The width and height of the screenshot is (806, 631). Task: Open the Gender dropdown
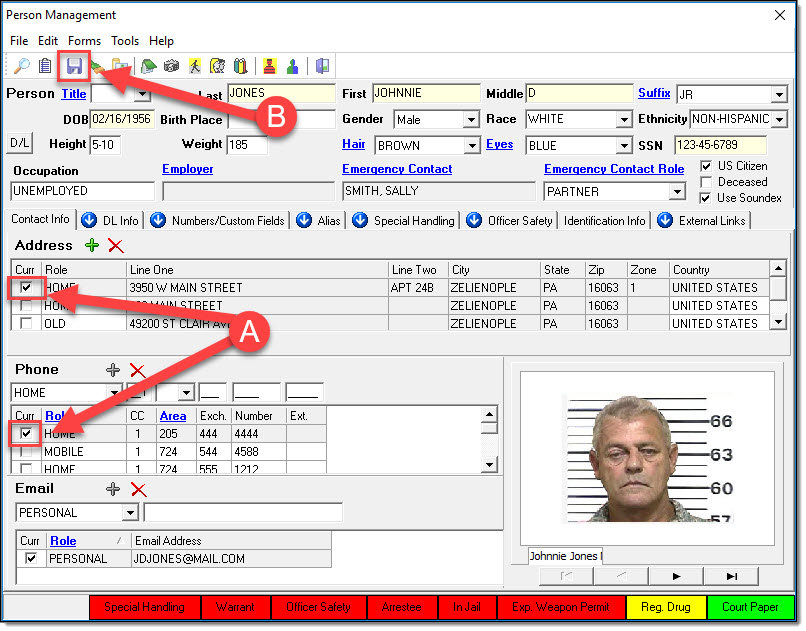[x=471, y=120]
